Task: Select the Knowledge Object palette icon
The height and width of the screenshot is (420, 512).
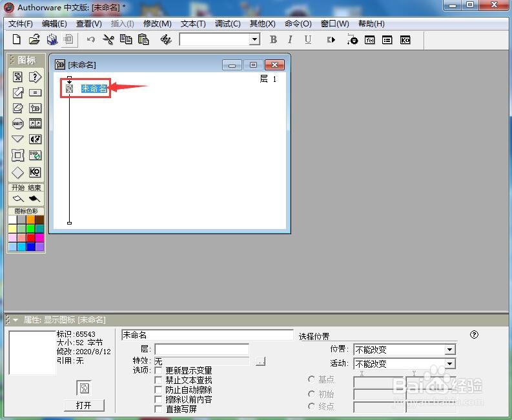Action: point(35,172)
